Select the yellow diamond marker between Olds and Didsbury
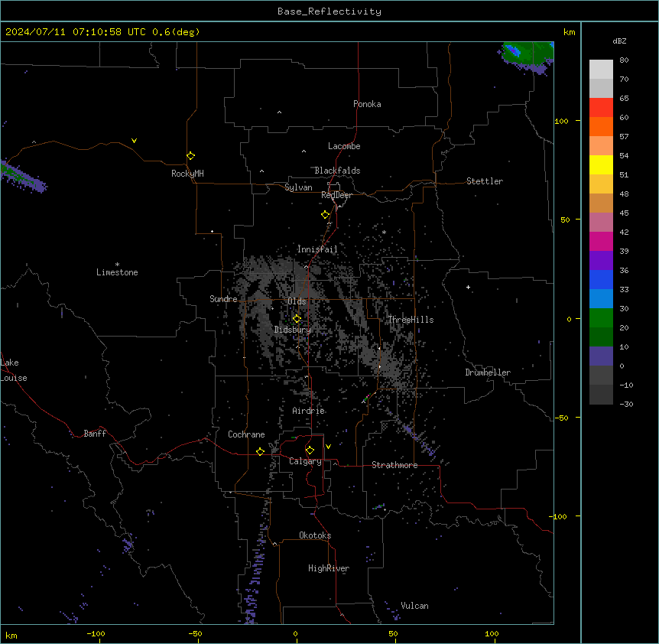 pos(297,319)
